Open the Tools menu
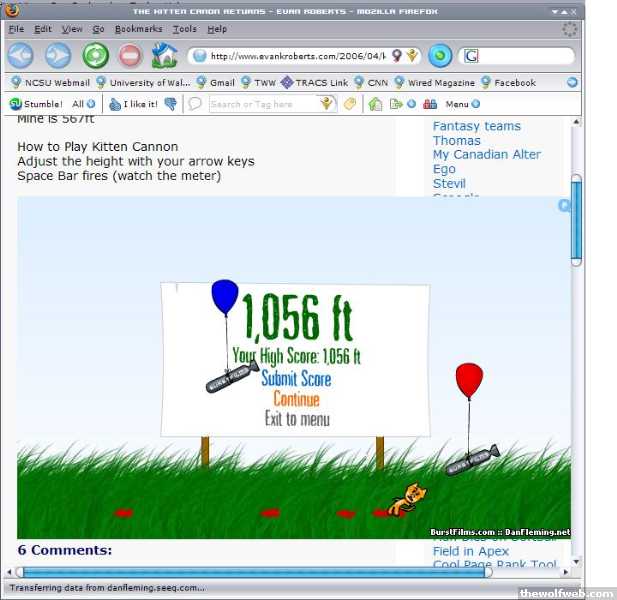This screenshot has width=617, height=600. click(184, 29)
